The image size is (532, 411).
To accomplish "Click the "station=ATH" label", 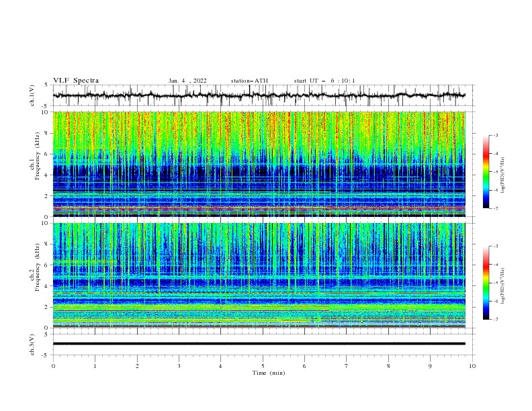I will [249, 81].
